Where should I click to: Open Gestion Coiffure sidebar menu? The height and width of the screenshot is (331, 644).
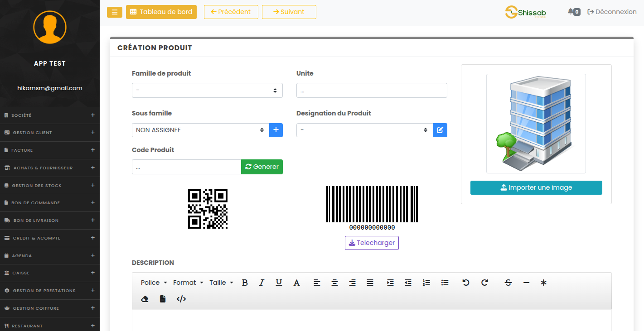(x=50, y=308)
